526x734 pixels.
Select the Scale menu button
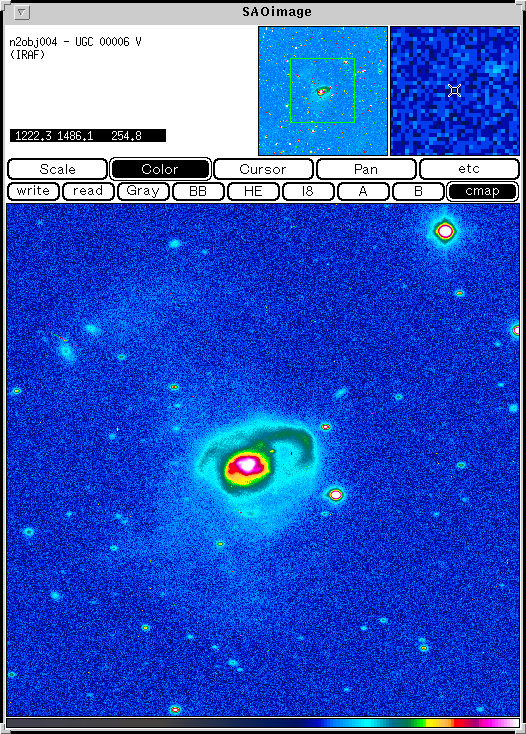tap(58, 169)
